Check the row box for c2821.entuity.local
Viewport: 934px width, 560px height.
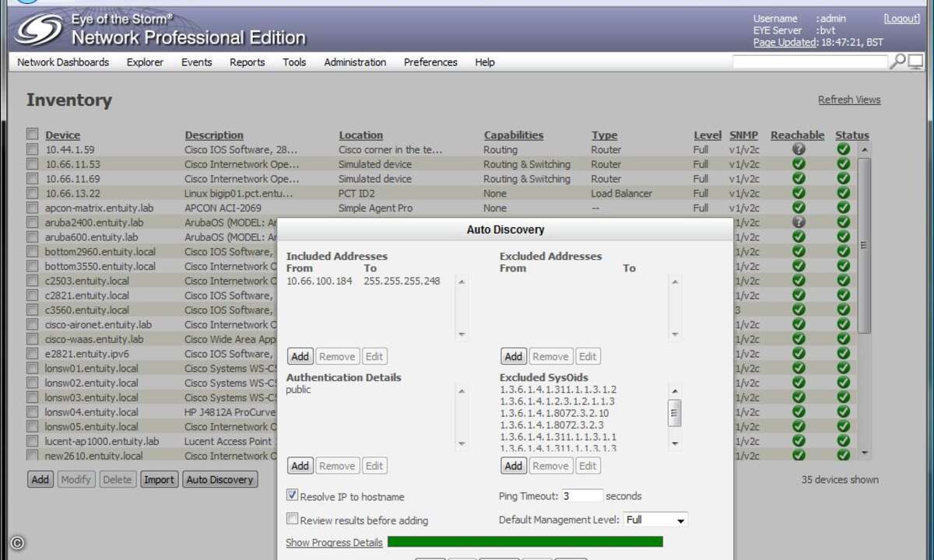click(32, 295)
